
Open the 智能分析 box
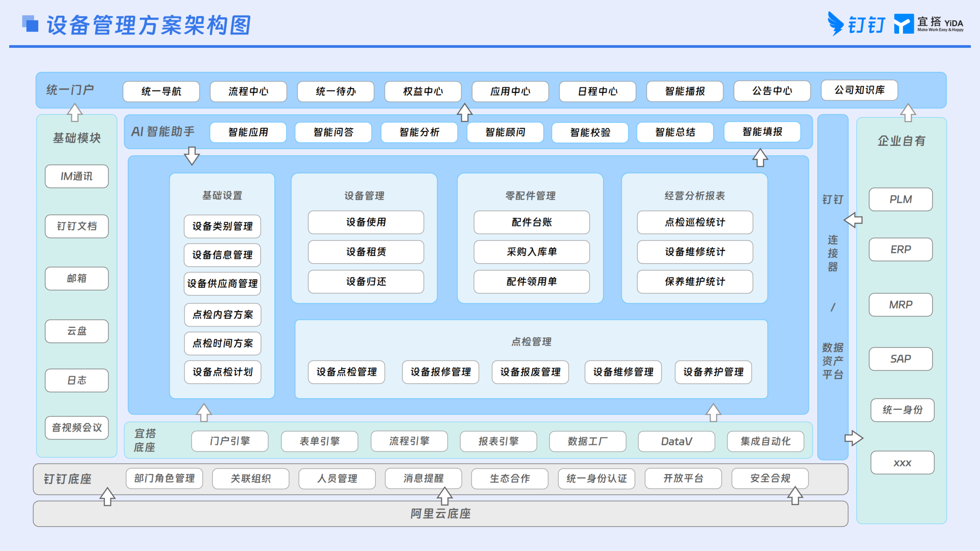coord(419,132)
